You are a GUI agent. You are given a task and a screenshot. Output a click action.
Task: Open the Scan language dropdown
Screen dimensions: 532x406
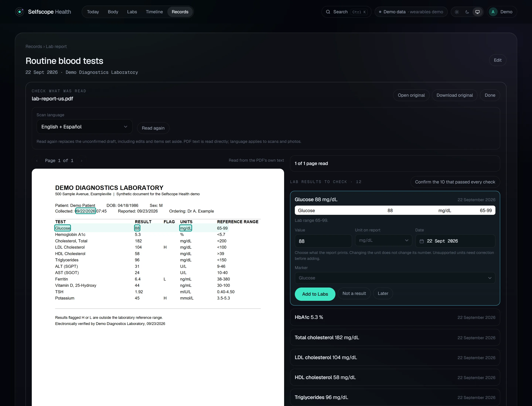(84, 127)
